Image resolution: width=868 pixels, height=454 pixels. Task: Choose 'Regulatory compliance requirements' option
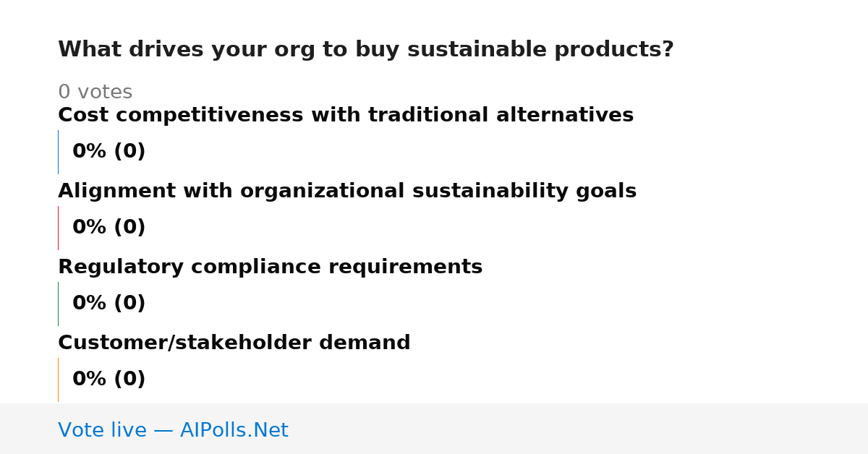click(270, 267)
